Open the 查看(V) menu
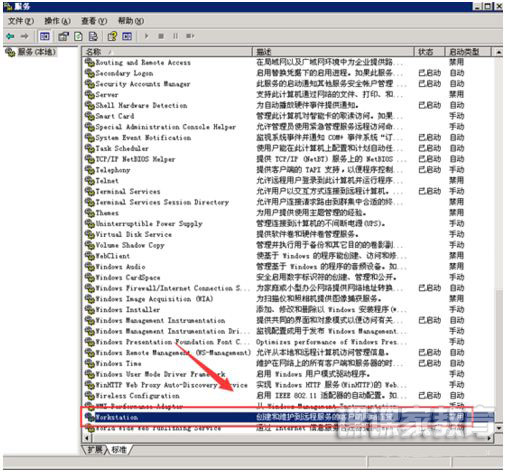The width and height of the screenshot is (505, 472). pyautogui.click(x=94, y=21)
